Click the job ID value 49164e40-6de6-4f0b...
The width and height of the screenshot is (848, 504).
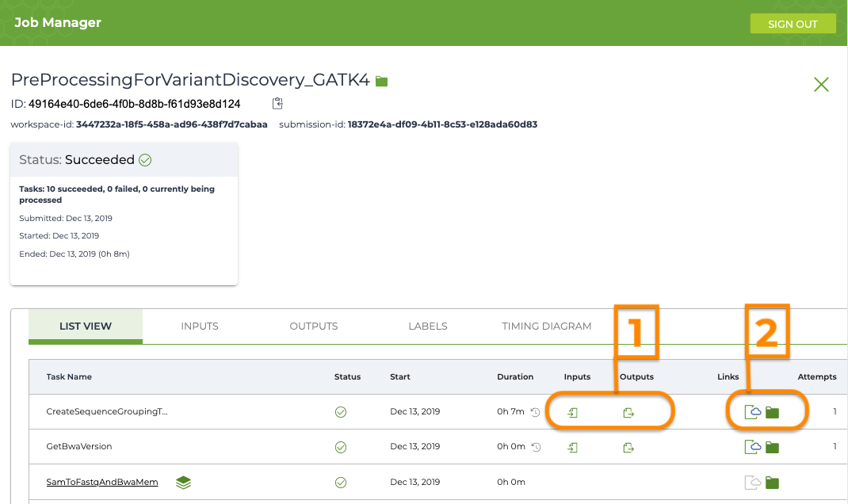[134, 104]
